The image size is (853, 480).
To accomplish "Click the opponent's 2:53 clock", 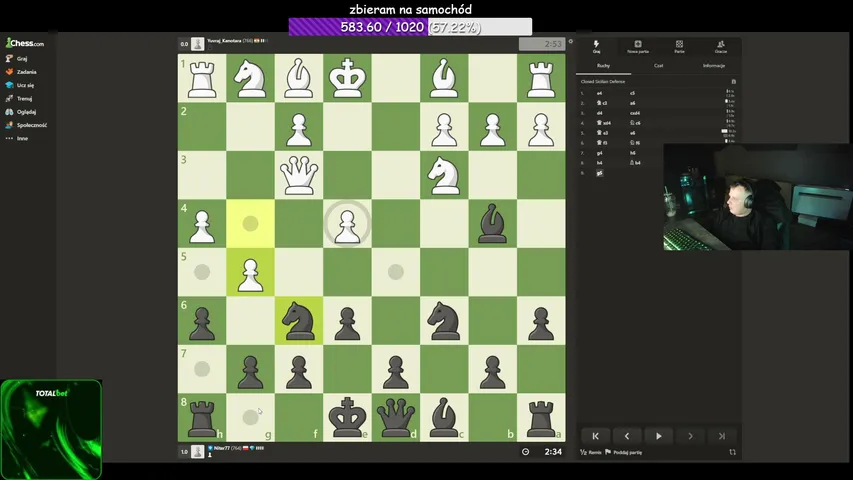I will tap(542, 44).
